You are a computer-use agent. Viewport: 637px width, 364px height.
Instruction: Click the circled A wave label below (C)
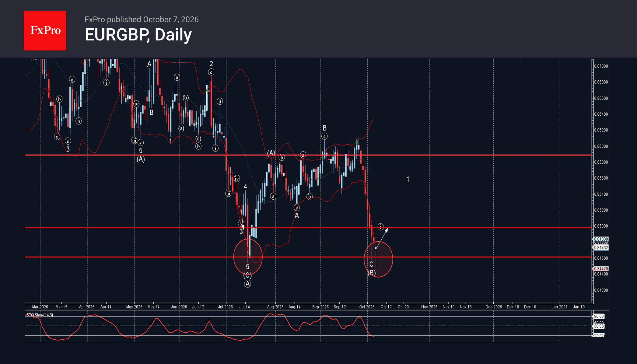click(247, 284)
